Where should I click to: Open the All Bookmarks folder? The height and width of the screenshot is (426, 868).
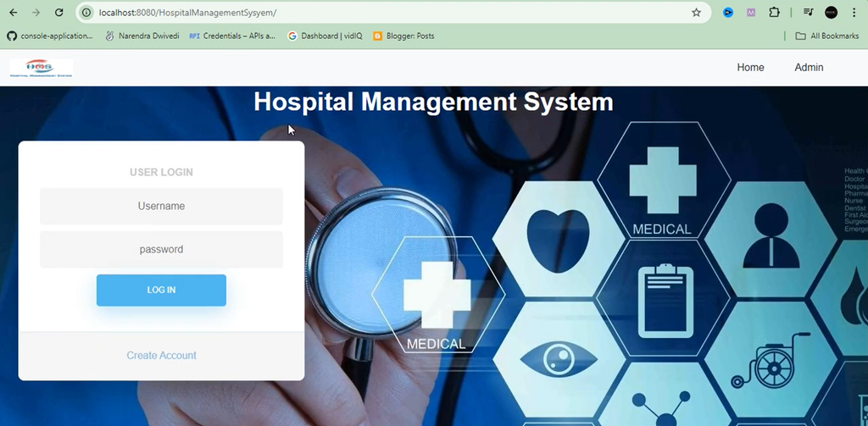pyautogui.click(x=827, y=36)
